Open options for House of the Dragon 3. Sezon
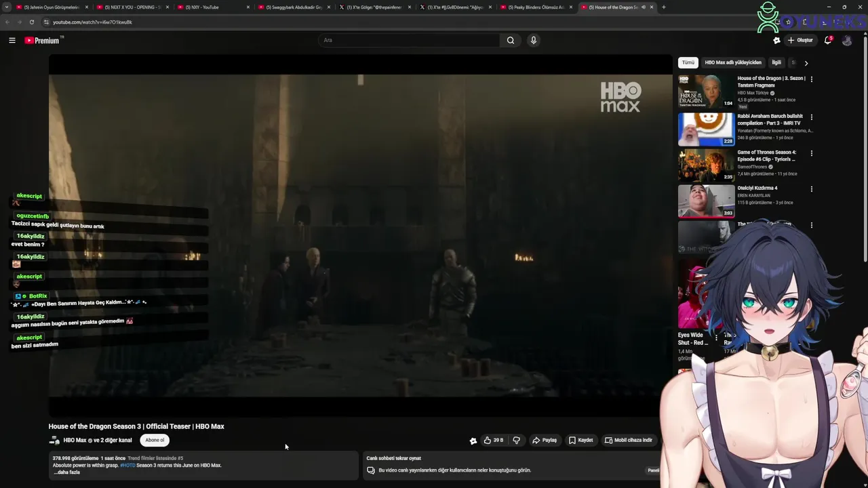Image resolution: width=868 pixels, height=488 pixels. tap(811, 79)
